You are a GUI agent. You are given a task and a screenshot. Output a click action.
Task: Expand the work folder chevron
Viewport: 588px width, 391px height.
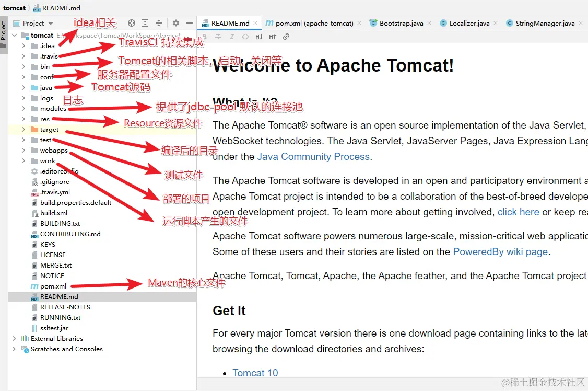pos(23,160)
